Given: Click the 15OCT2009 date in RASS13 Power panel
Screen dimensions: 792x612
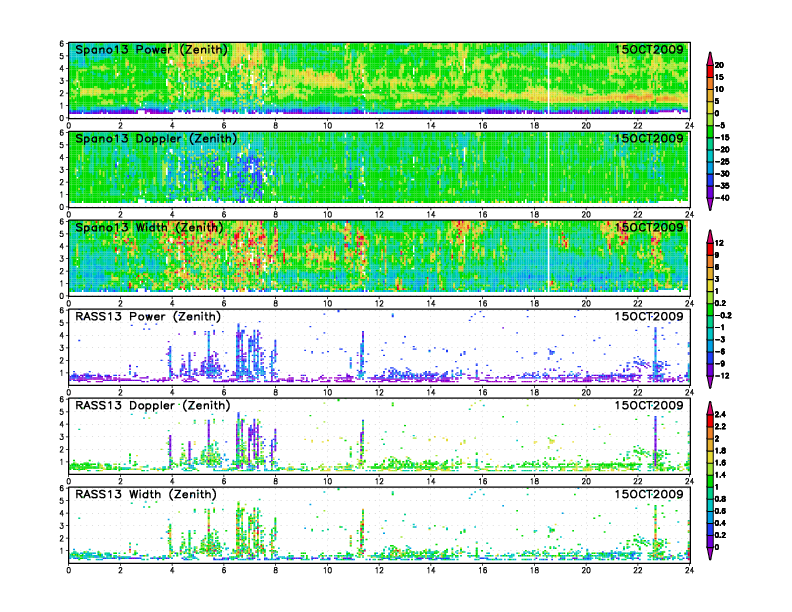Looking at the screenshot, I should (649, 317).
